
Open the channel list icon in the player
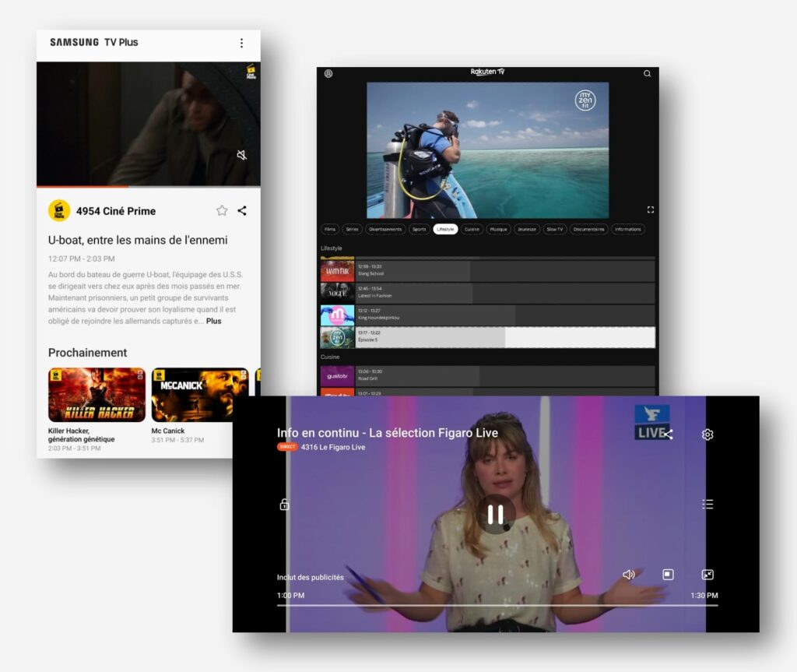coord(707,504)
